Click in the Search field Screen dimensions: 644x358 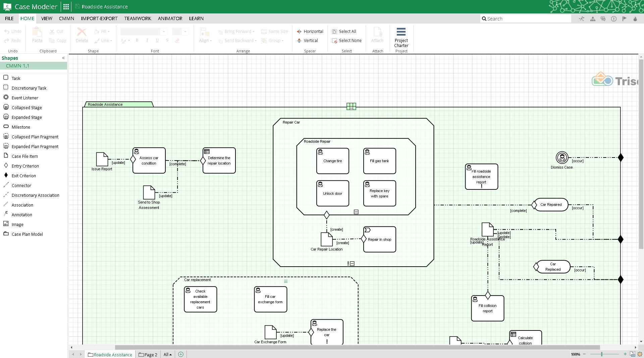point(526,19)
